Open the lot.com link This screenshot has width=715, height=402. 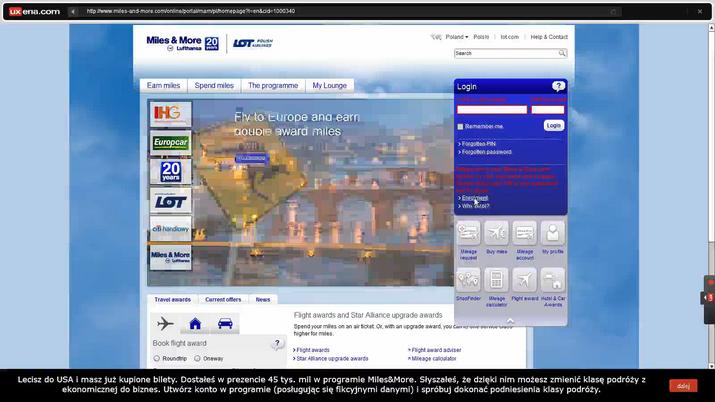click(x=509, y=37)
